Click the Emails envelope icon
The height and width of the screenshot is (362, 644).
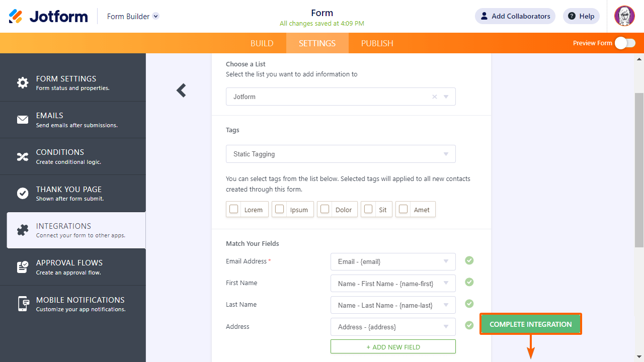pyautogui.click(x=23, y=120)
